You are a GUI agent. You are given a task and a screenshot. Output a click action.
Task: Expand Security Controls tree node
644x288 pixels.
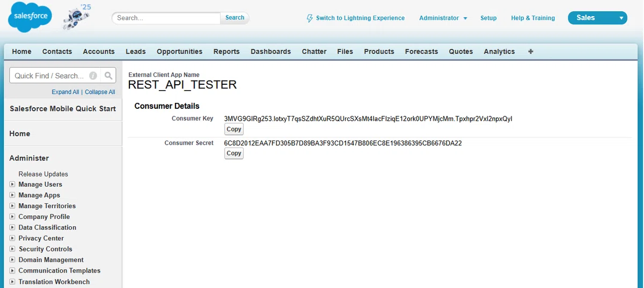click(x=12, y=249)
